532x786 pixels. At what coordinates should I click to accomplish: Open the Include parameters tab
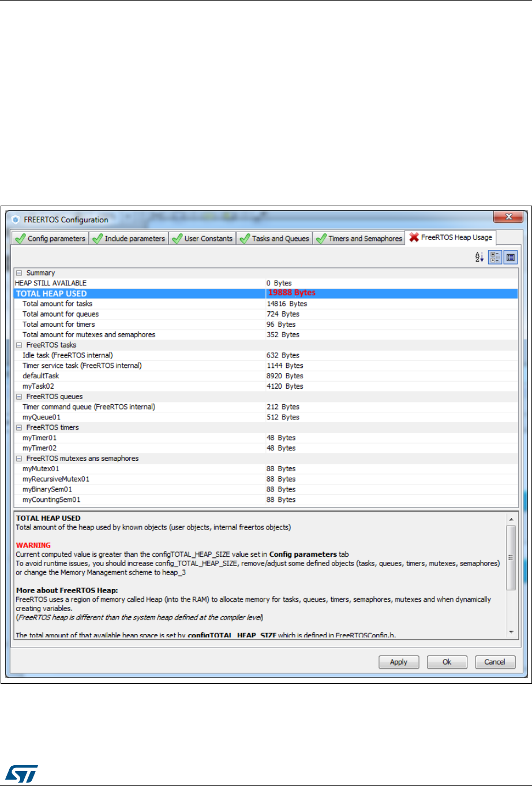[x=129, y=239]
